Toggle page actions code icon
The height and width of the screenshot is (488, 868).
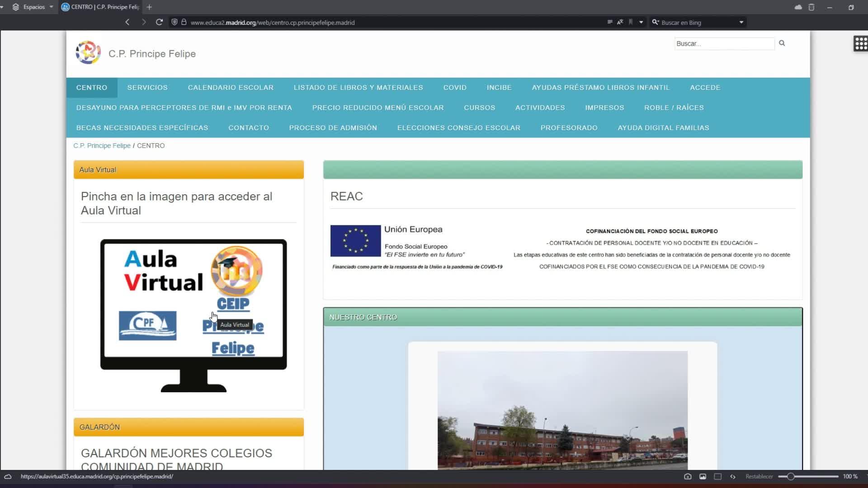(x=733, y=476)
